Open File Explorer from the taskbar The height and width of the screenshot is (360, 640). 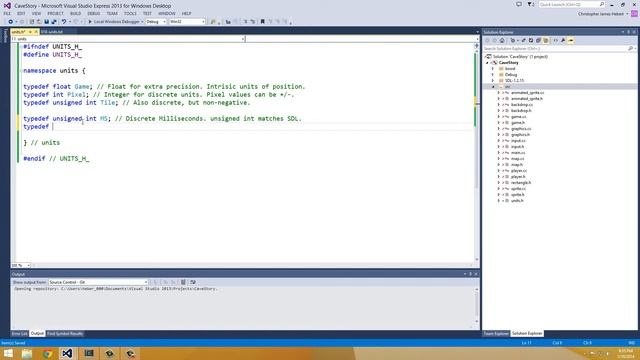tap(27, 353)
